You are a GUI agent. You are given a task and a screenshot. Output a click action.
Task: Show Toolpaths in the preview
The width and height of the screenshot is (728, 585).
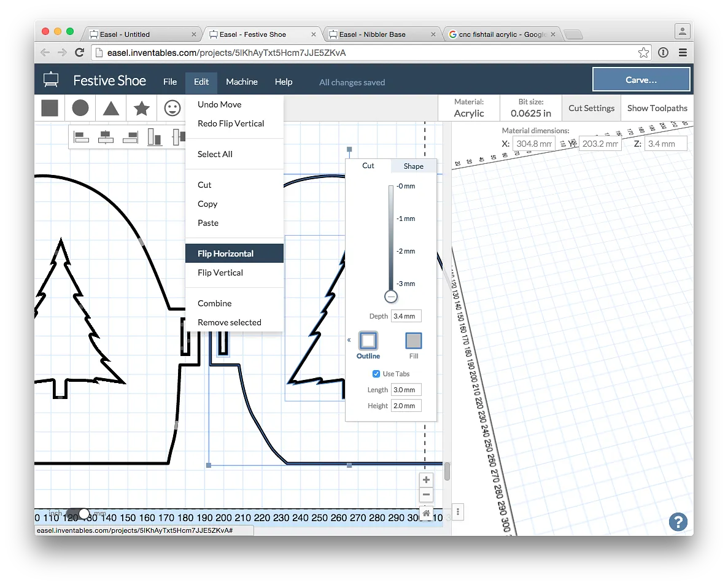tap(657, 108)
